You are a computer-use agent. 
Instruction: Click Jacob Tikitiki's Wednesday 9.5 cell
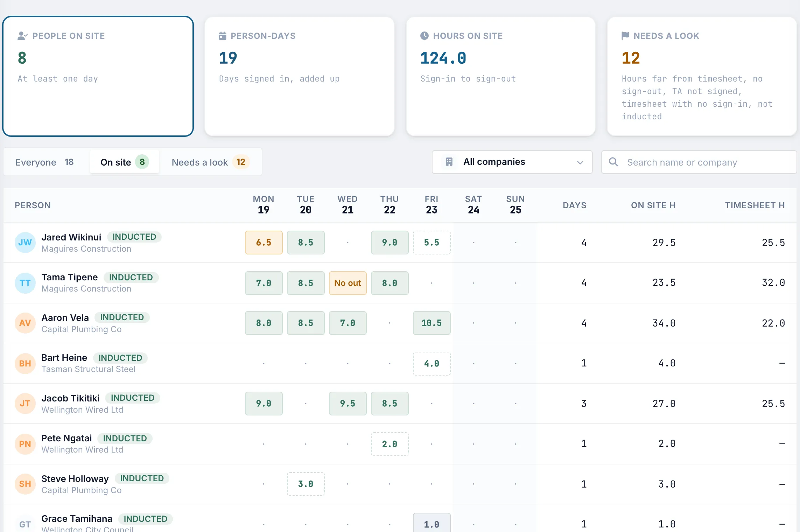348,404
